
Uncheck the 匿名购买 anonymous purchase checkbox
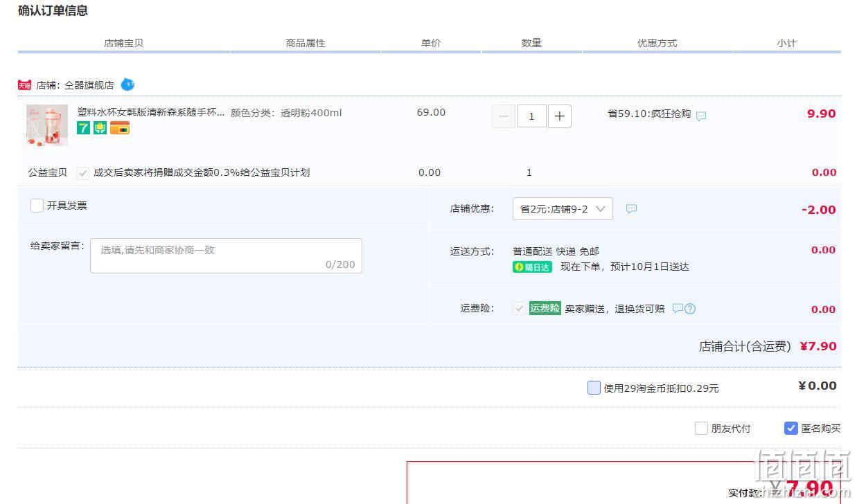click(791, 429)
